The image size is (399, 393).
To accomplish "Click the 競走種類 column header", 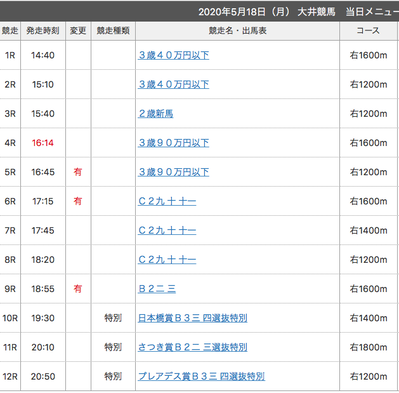I will (x=113, y=31).
